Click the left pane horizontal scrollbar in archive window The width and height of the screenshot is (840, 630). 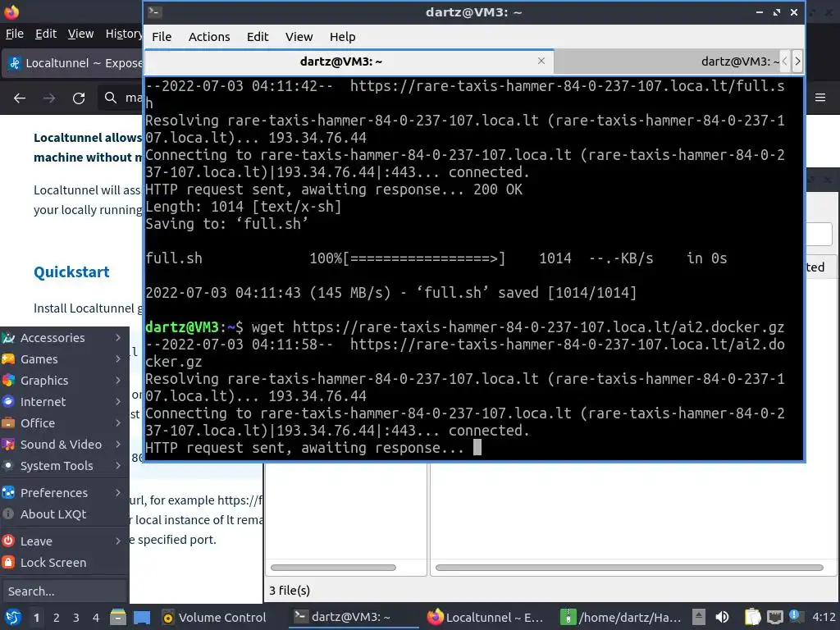(333, 568)
